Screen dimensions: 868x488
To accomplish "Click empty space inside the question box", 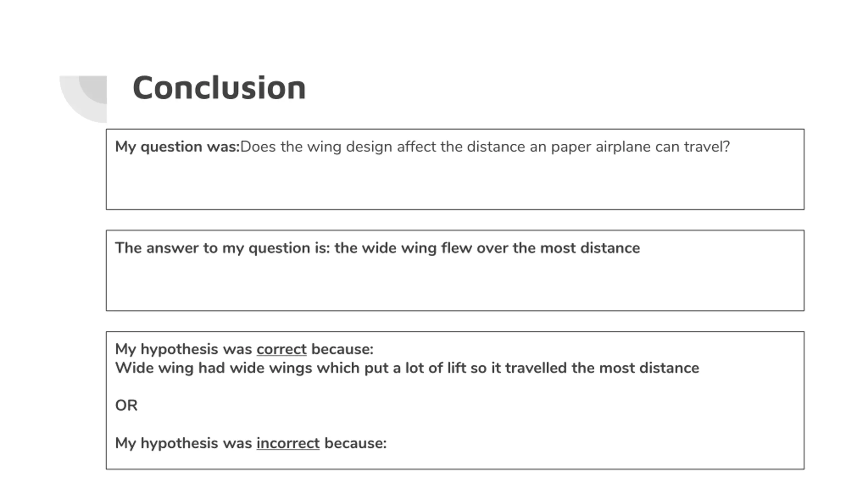I will [455, 183].
